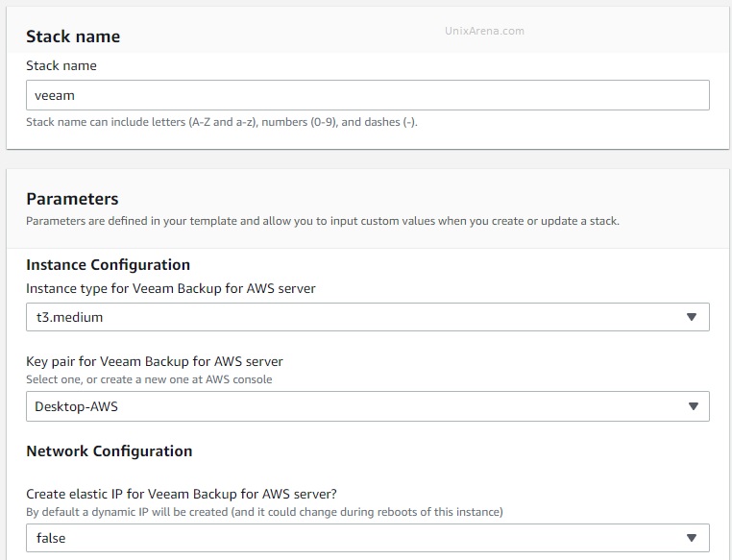Click the 'By default a dynamic IP will be created' hint
Image resolution: width=732 pixels, height=560 pixels.
[x=265, y=512]
